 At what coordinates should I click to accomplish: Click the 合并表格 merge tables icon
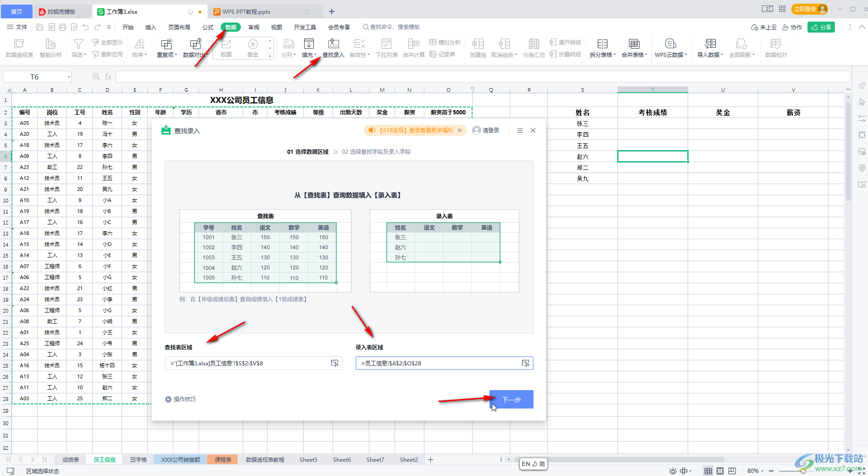634,48
